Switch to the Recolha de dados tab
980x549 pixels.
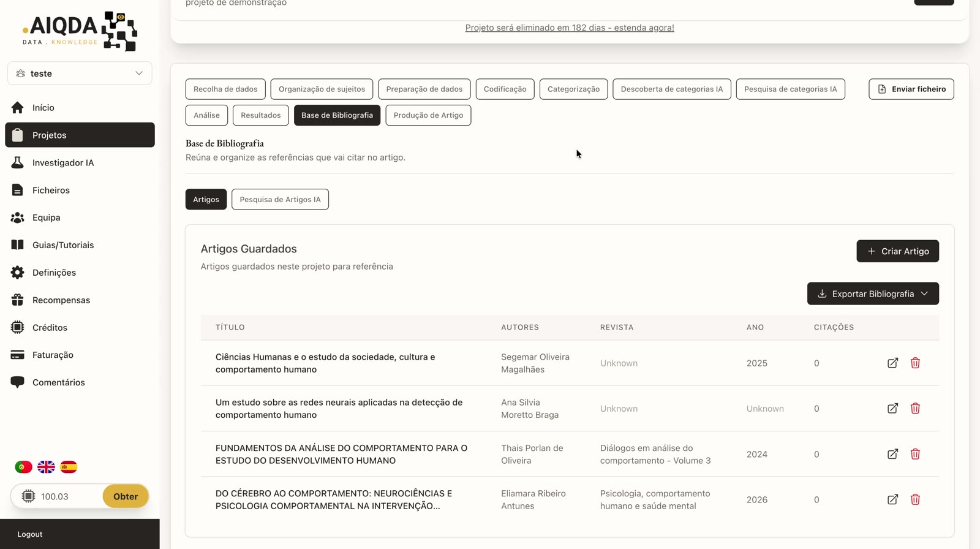pos(225,89)
